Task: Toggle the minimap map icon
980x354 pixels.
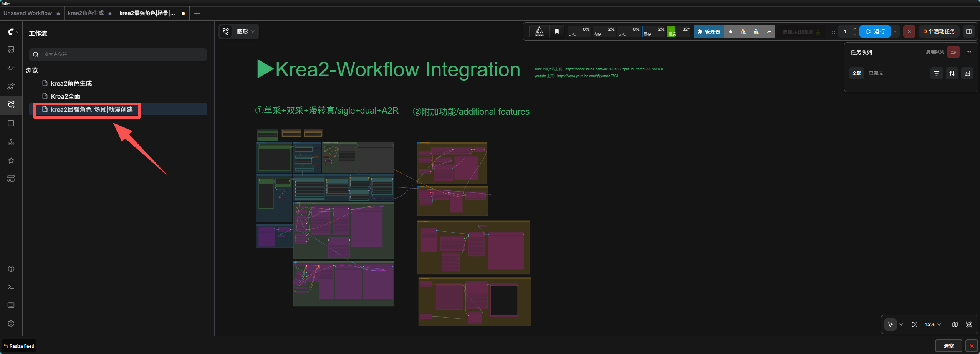Action: [x=955, y=324]
